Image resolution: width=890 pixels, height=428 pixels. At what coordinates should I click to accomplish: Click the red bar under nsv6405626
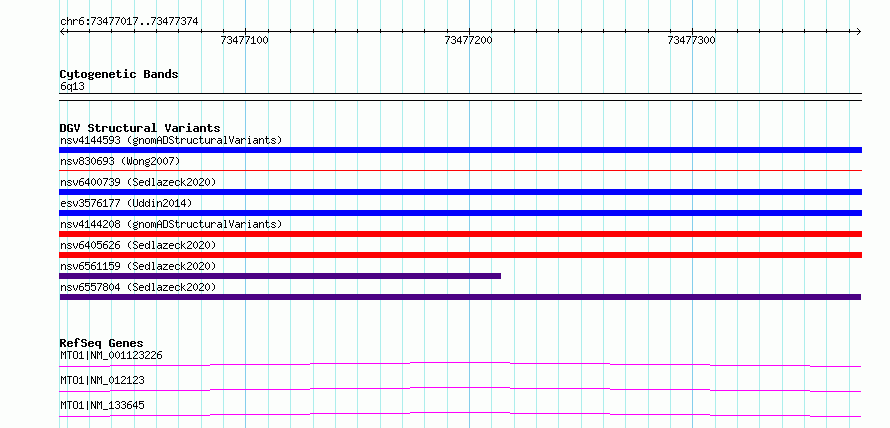tap(460, 255)
